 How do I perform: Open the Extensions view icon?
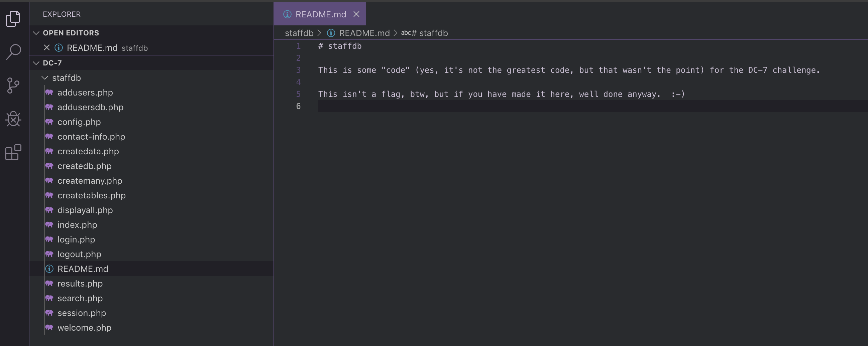click(x=13, y=153)
